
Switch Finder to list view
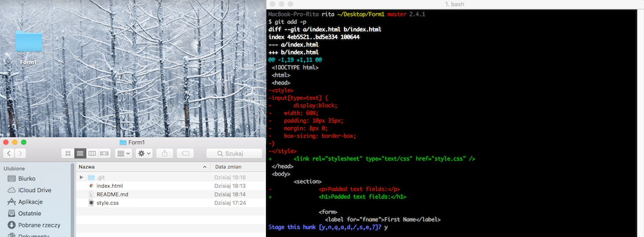coord(80,153)
